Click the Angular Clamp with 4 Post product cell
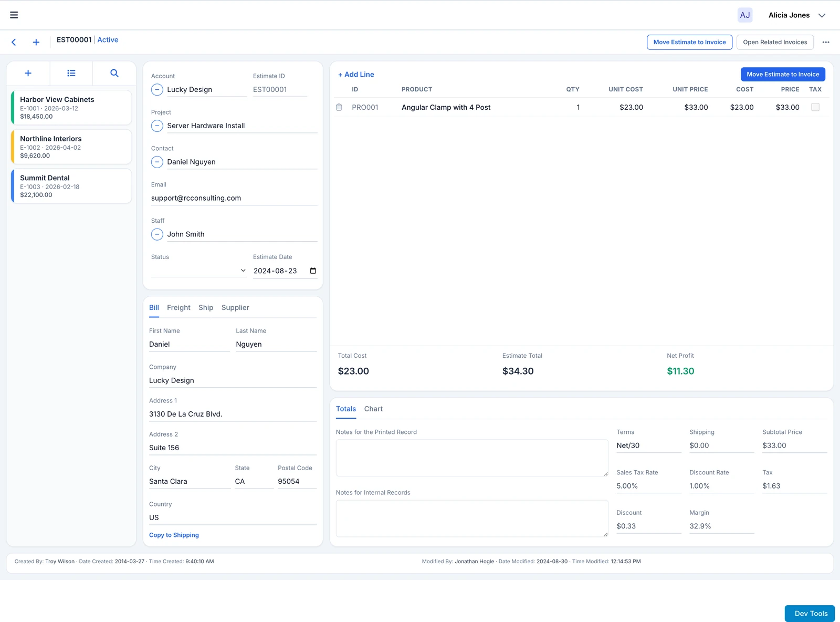 [446, 108]
